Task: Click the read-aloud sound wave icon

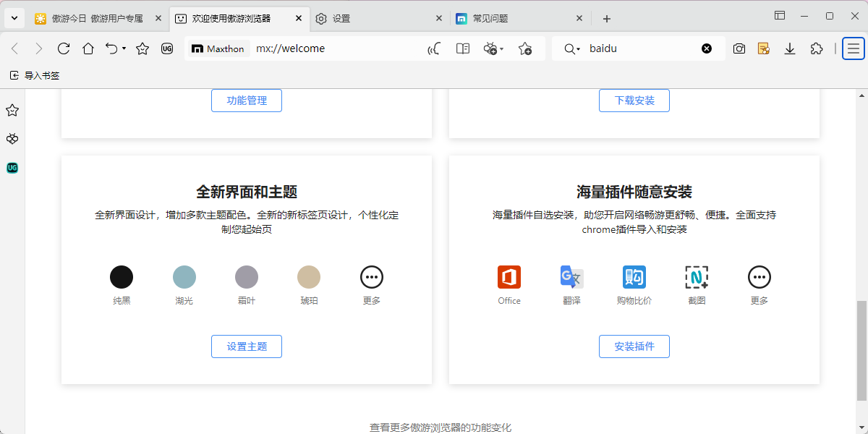Action: point(433,48)
